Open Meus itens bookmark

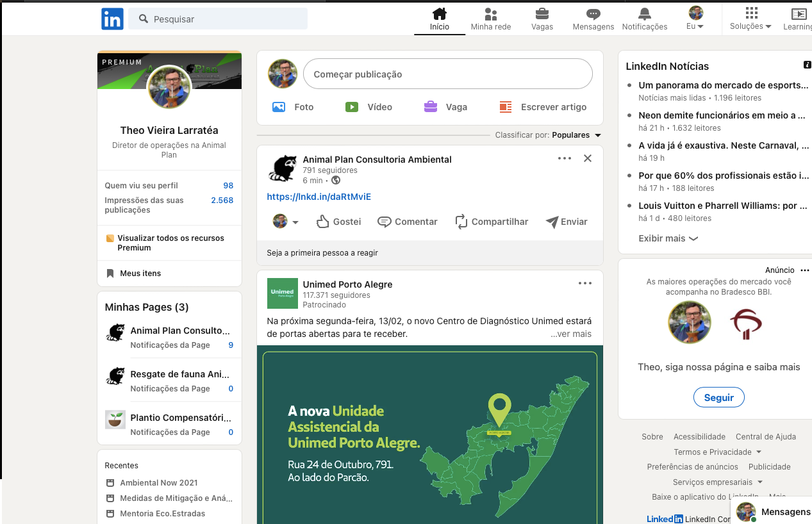click(134, 274)
